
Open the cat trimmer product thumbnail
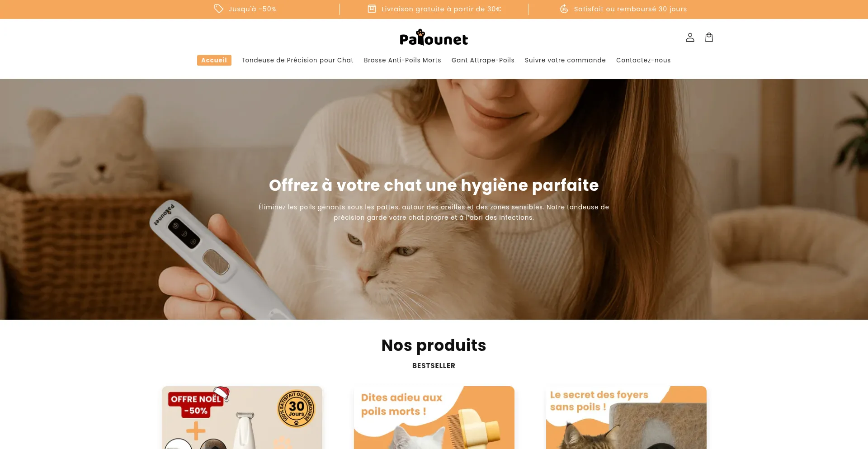[x=242, y=417]
